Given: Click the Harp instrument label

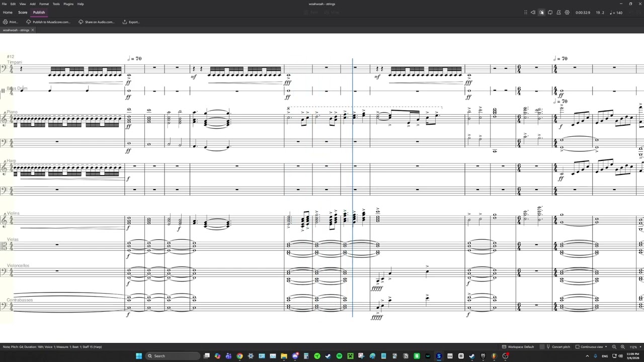Looking at the screenshot, I should (x=11, y=161).
